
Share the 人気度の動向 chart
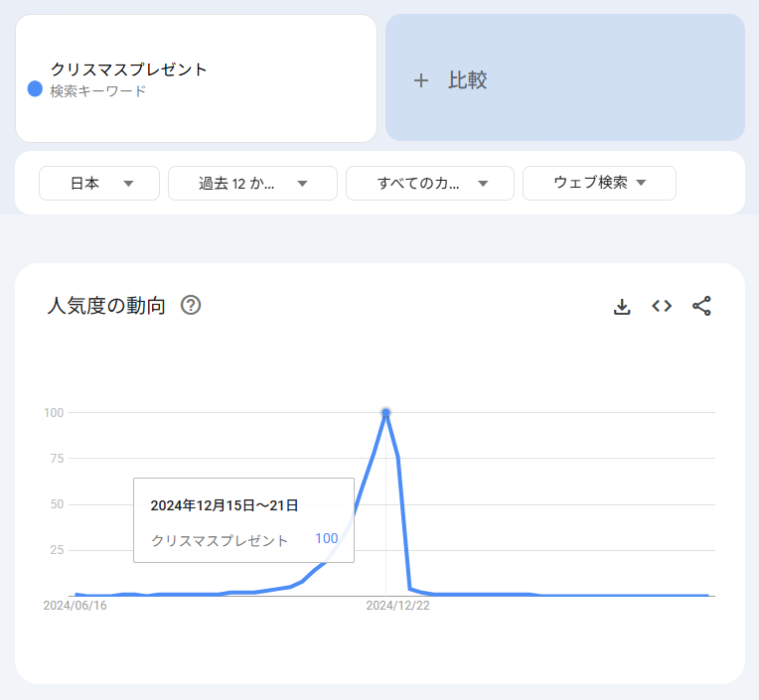click(x=701, y=306)
